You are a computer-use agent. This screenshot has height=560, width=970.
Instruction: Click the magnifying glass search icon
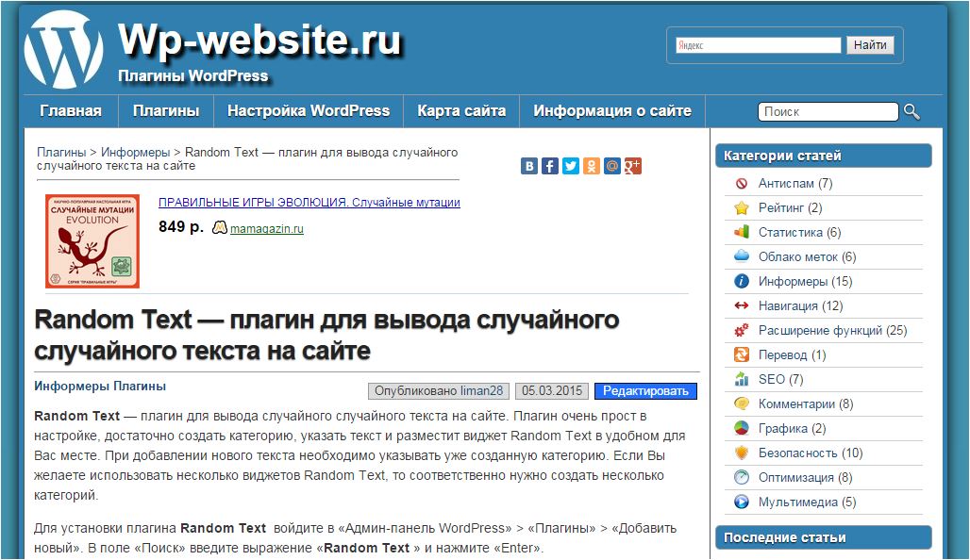pyautogui.click(x=911, y=111)
